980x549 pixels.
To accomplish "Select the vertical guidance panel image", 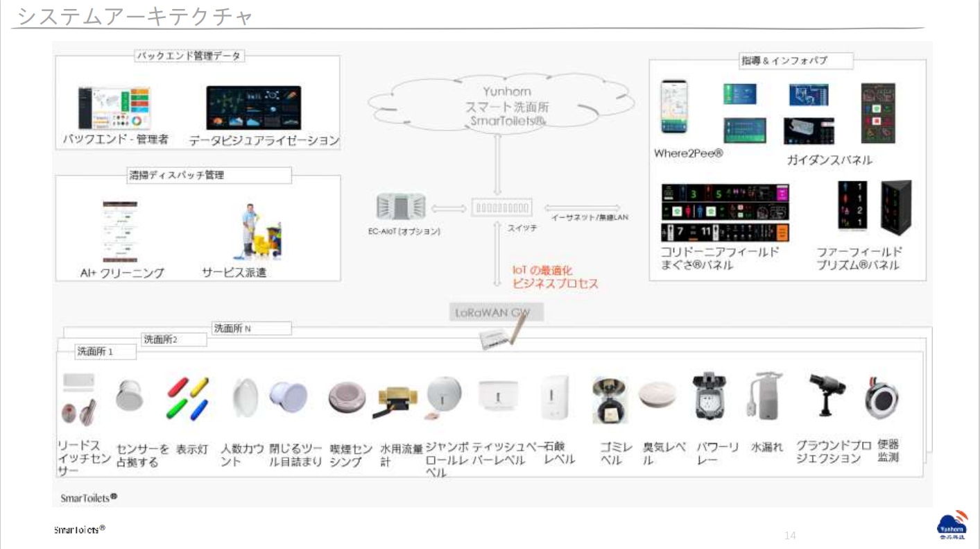I will click(878, 113).
